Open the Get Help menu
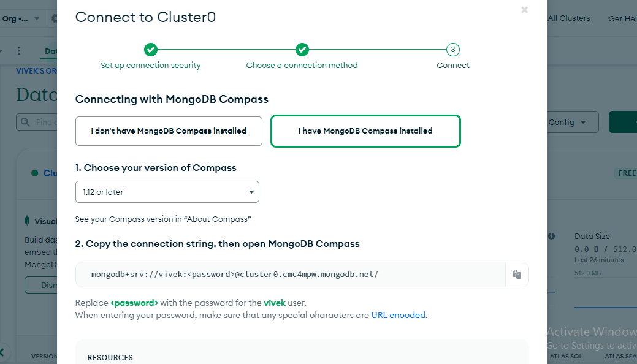Viewport: 637px width, 364px height. 622,18
